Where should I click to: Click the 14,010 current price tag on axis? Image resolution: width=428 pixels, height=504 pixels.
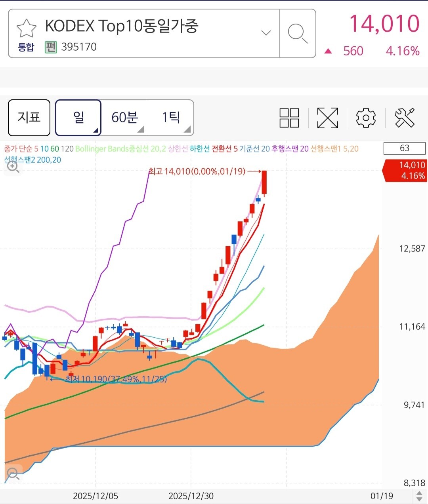click(x=405, y=171)
